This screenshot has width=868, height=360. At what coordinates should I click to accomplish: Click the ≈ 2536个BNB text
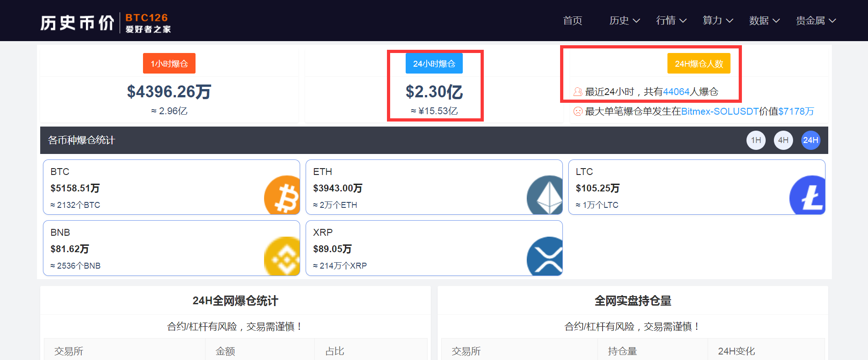point(75,266)
